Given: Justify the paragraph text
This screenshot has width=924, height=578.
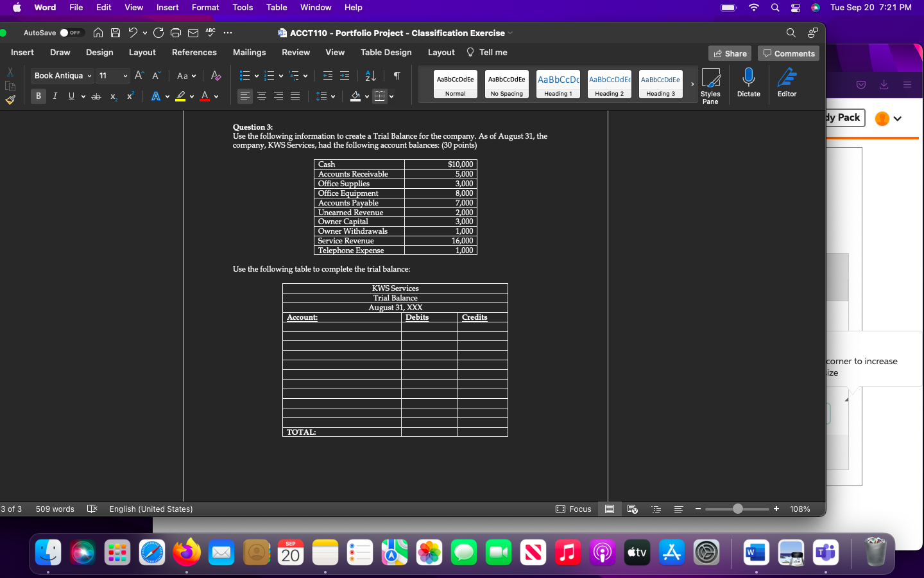Looking at the screenshot, I should pyautogui.click(x=295, y=96).
